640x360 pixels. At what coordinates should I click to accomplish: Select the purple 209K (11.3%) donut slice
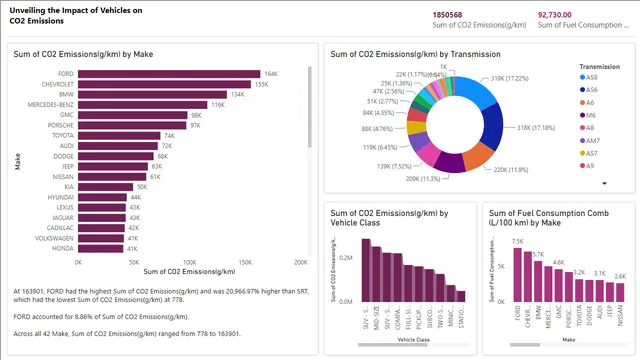tap(450, 162)
